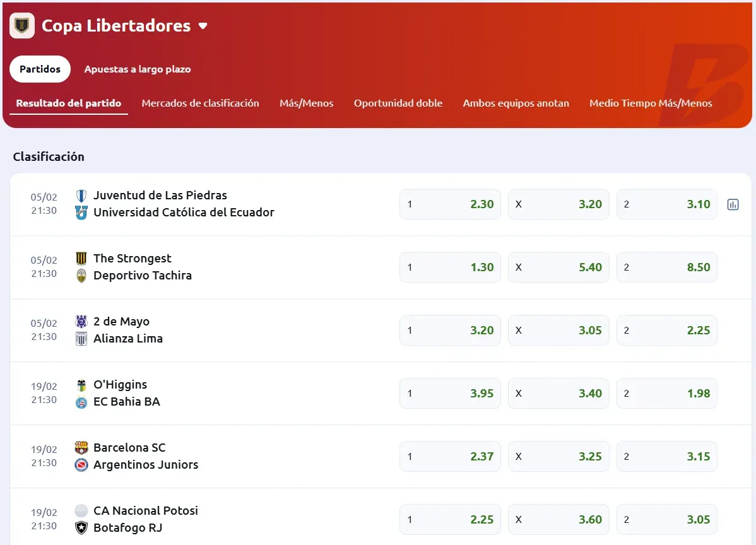Switch to Apuestas a largo plazo
This screenshot has width=756, height=545.
(138, 69)
